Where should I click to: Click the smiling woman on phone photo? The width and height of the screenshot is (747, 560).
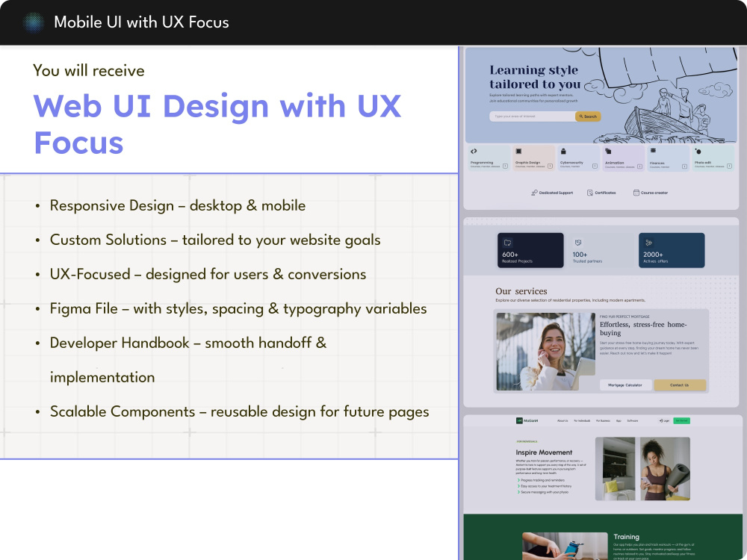(546, 352)
